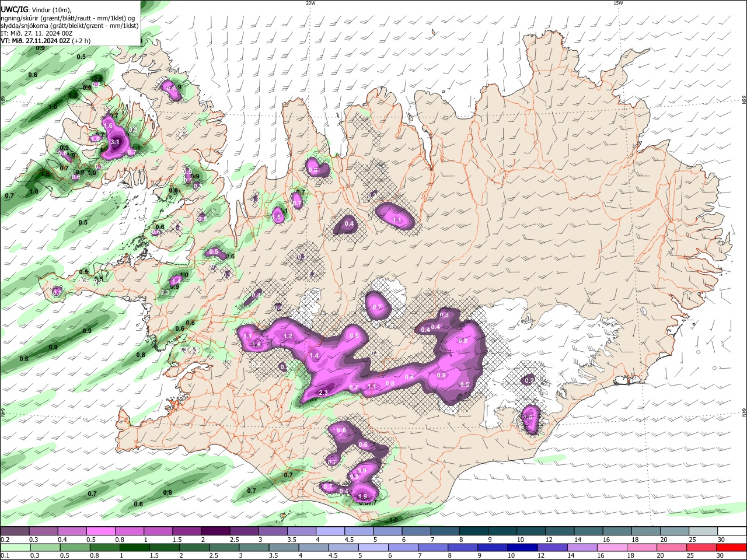Click the UWC/IG title in the header box
The image size is (747, 560).
coord(13,10)
